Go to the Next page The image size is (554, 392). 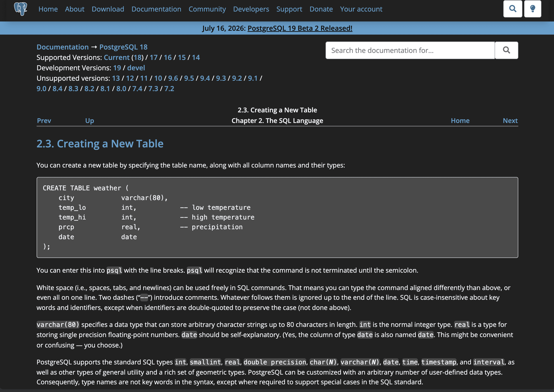click(510, 121)
